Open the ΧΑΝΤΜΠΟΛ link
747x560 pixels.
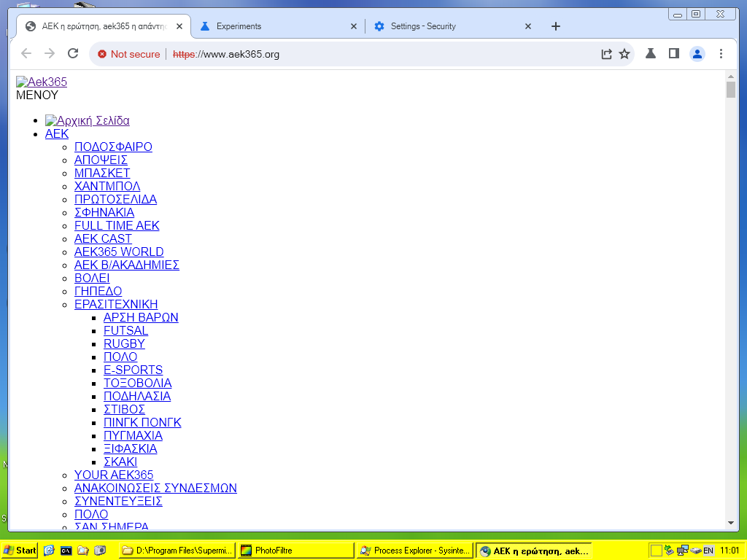(107, 186)
